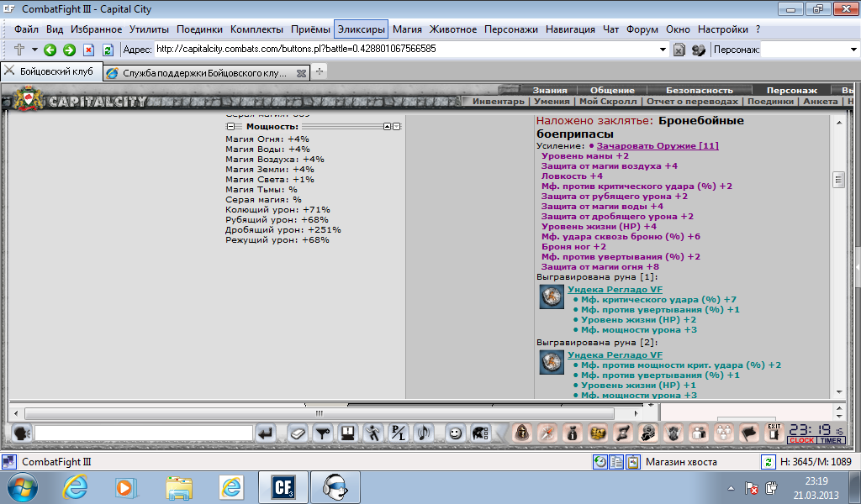The width and height of the screenshot is (861, 504).
Task: Click the hooded figure game icon
Action: 522,433
